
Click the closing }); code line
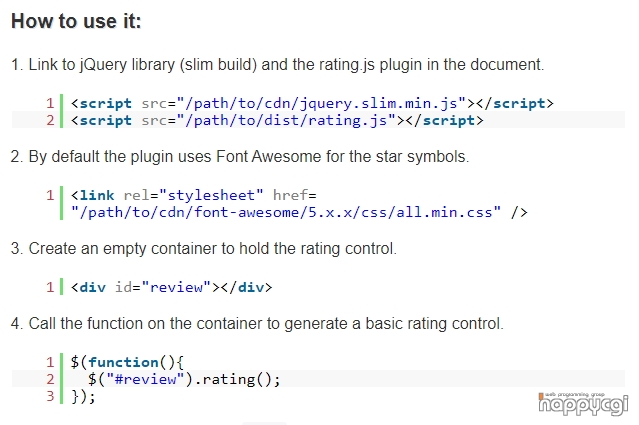83,396
